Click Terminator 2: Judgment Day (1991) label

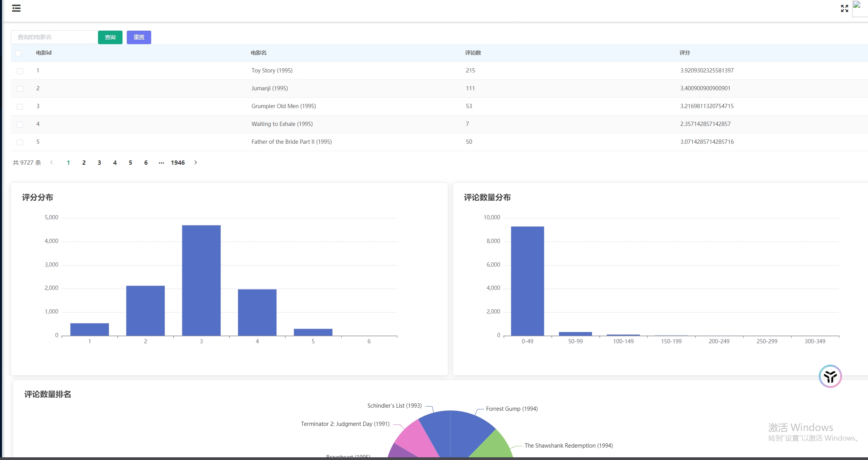tap(345, 424)
